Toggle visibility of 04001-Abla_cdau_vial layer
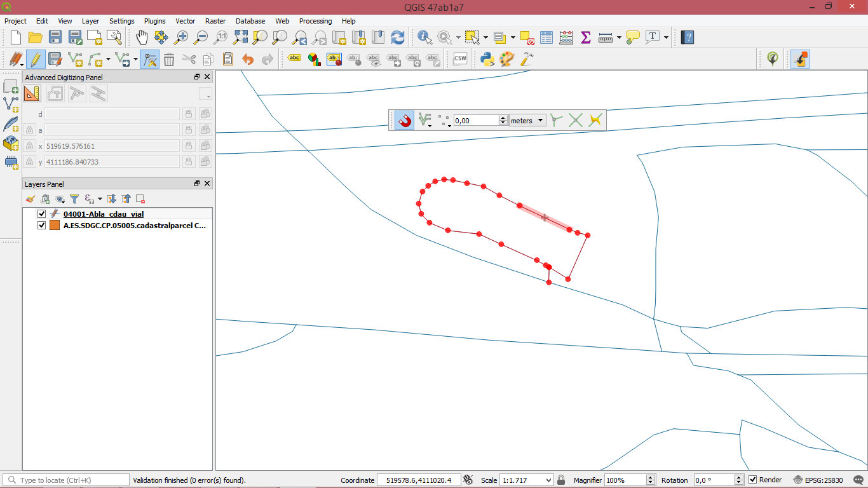 pos(42,214)
